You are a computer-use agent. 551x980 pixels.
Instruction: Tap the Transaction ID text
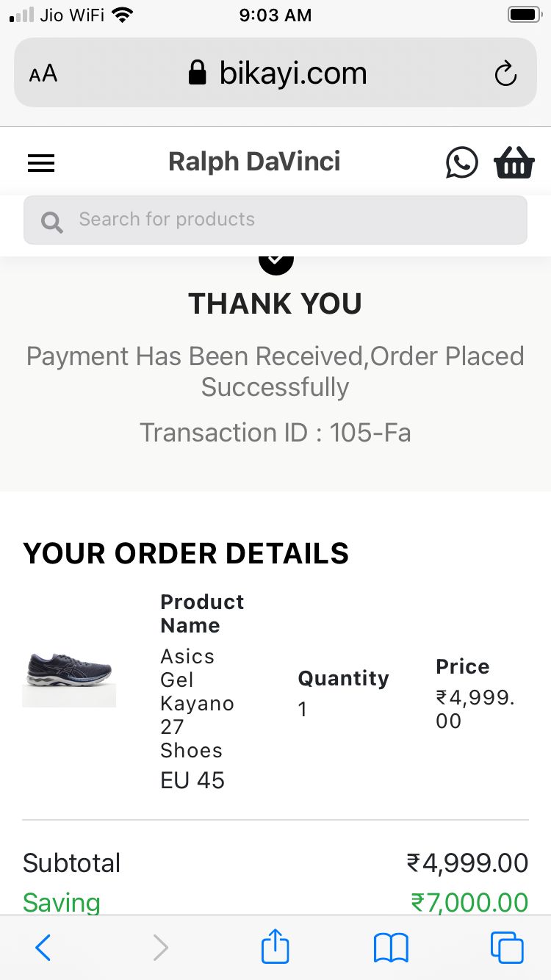[275, 433]
